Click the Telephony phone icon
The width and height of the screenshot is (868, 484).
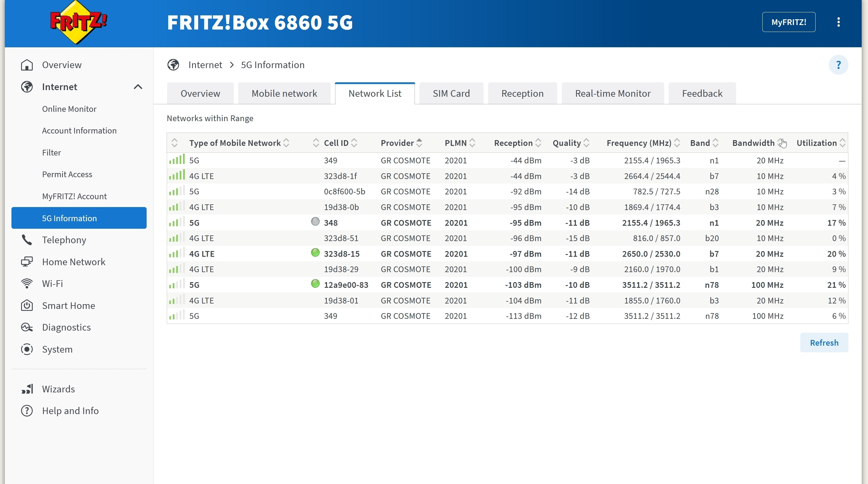(27, 240)
